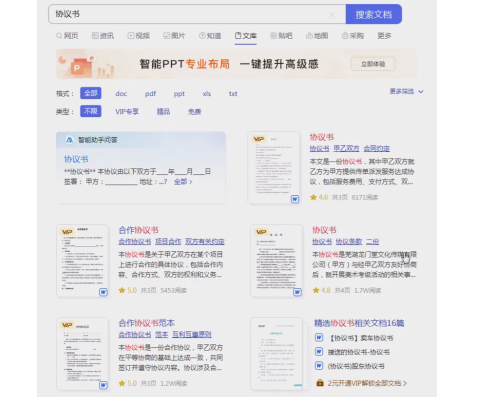Open the 视频 tab
This screenshot has width=489, height=403.
[x=139, y=36]
